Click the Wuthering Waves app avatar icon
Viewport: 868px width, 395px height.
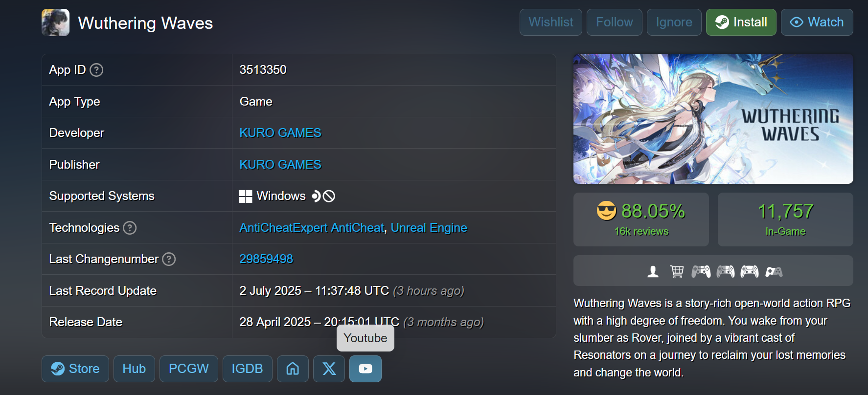click(x=55, y=22)
